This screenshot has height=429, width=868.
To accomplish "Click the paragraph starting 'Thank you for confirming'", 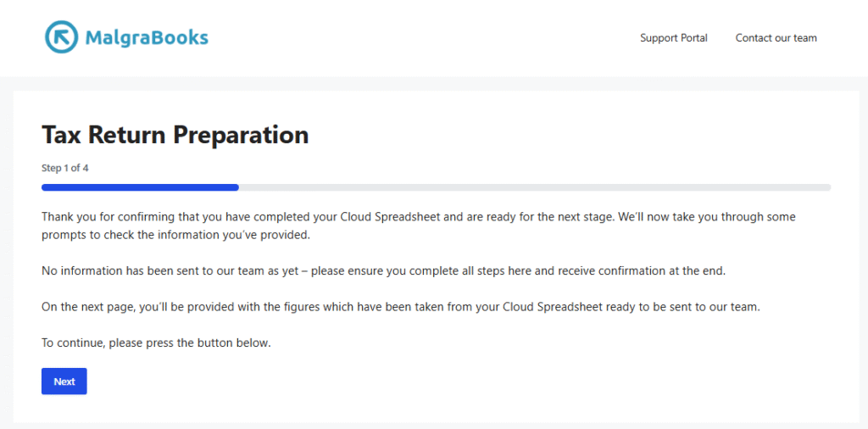I will (339, 217).
